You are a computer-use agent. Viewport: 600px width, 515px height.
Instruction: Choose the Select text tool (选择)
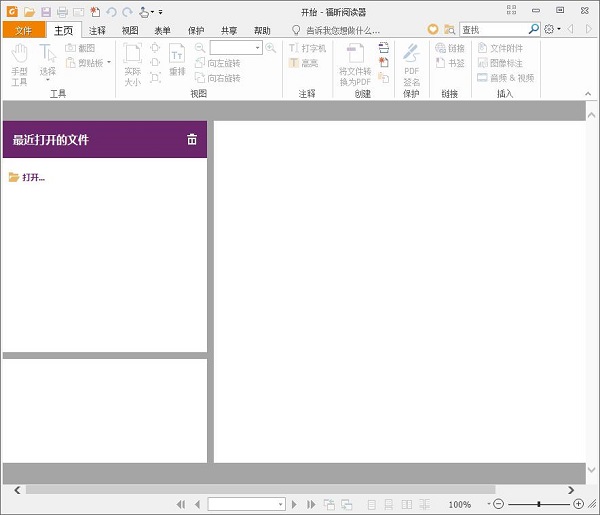click(47, 61)
